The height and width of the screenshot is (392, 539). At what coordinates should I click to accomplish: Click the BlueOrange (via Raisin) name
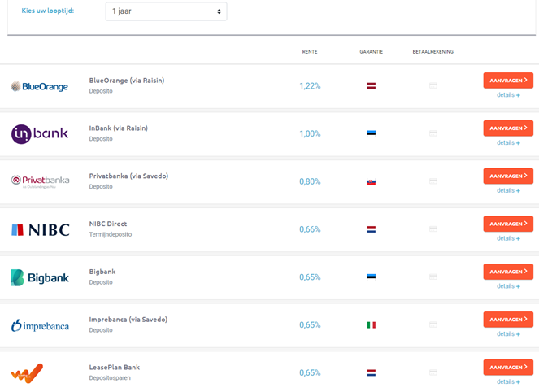[x=127, y=81]
